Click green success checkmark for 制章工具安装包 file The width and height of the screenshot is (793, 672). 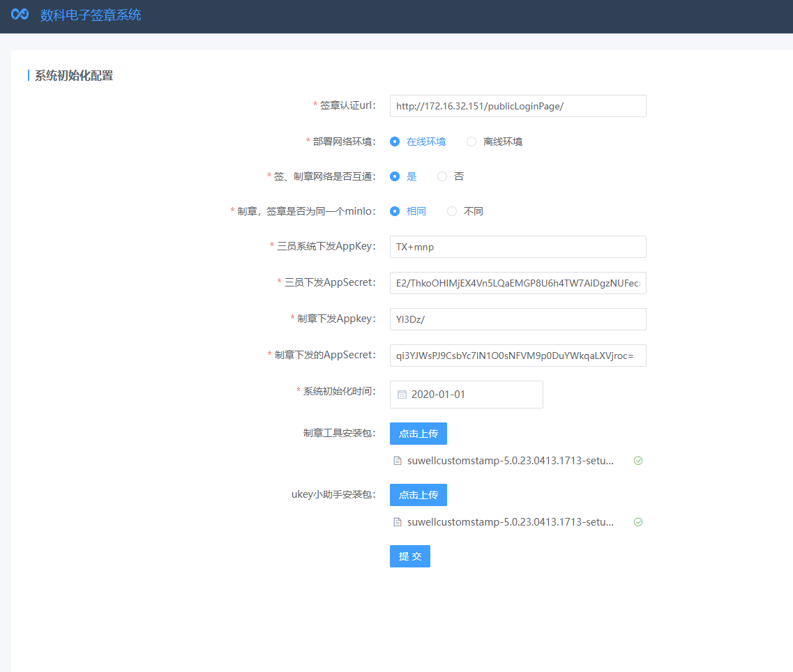coord(637,461)
